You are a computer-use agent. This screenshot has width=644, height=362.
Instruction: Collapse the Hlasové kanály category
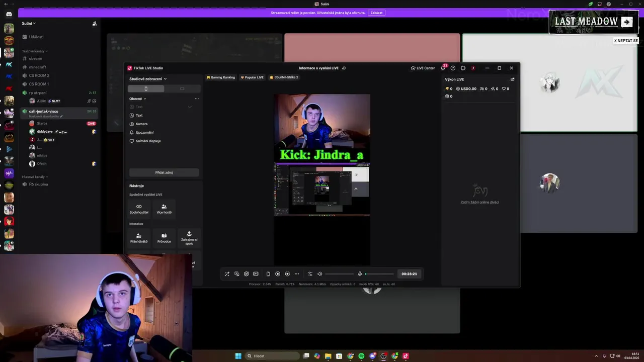coord(35,177)
